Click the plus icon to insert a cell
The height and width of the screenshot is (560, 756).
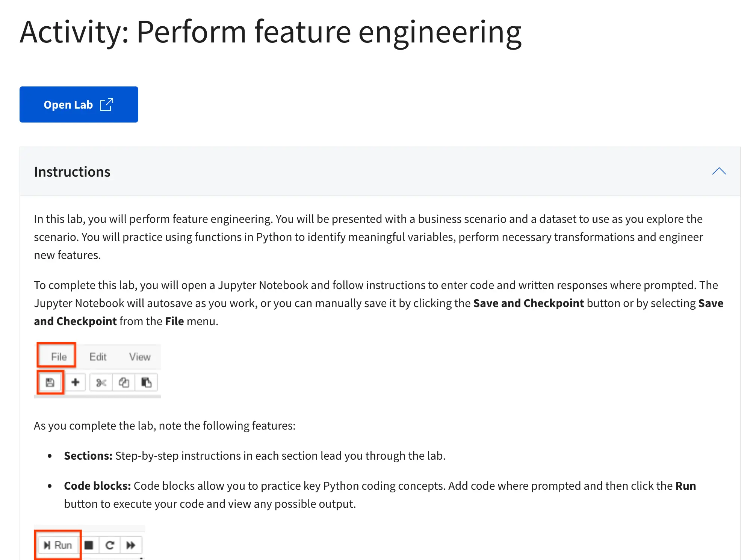pyautogui.click(x=75, y=383)
